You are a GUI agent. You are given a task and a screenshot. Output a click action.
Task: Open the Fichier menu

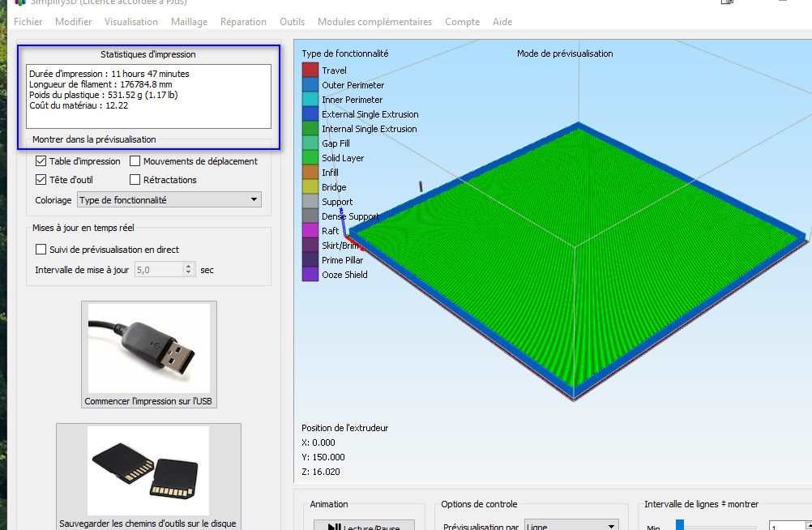click(28, 22)
